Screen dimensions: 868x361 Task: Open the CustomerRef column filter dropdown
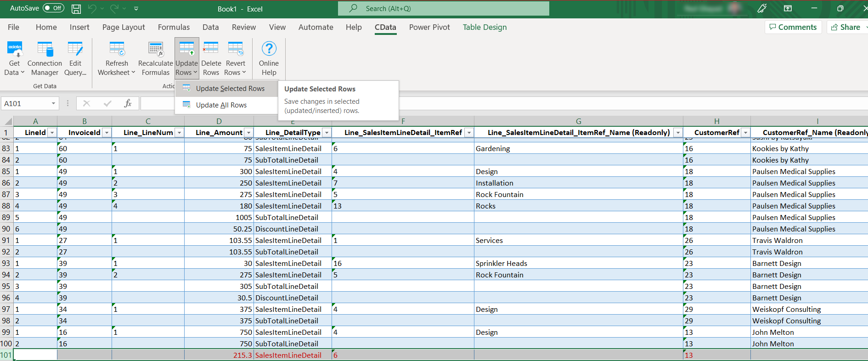pyautogui.click(x=745, y=133)
